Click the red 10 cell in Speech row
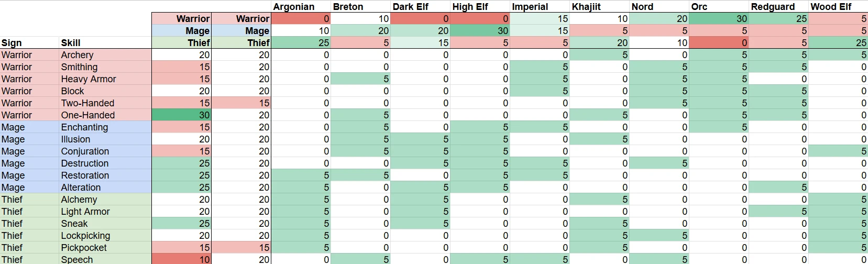 pos(181,259)
